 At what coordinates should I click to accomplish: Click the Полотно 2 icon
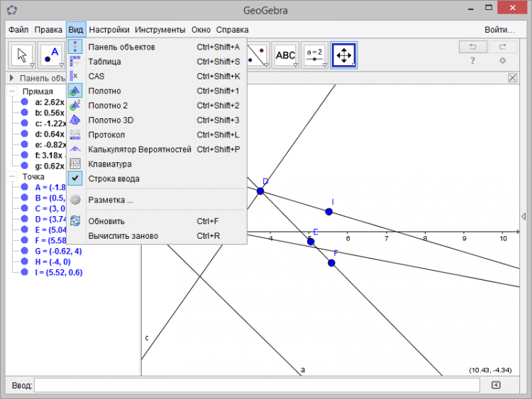point(75,106)
